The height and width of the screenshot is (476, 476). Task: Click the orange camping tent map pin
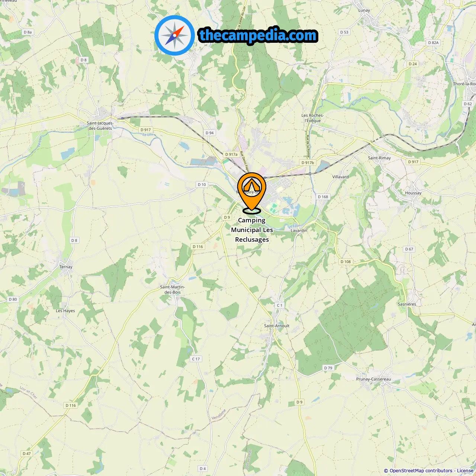tap(252, 193)
